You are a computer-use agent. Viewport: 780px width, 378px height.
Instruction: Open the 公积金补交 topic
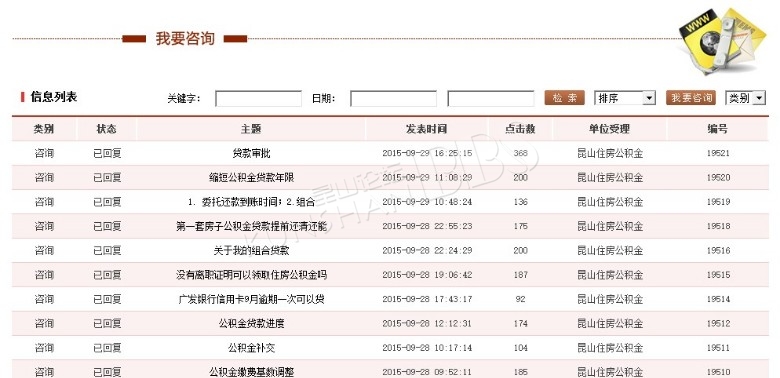251,348
